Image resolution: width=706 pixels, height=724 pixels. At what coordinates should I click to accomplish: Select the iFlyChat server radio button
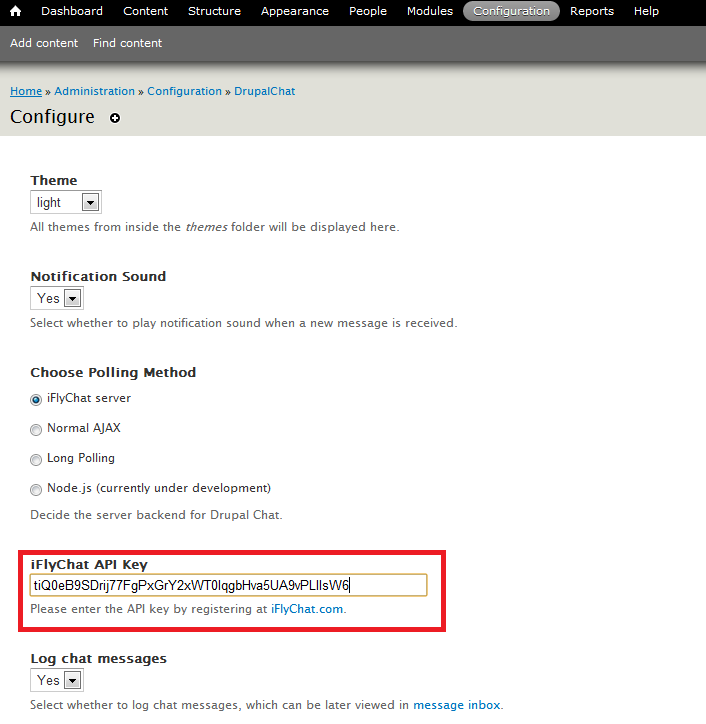(x=36, y=400)
